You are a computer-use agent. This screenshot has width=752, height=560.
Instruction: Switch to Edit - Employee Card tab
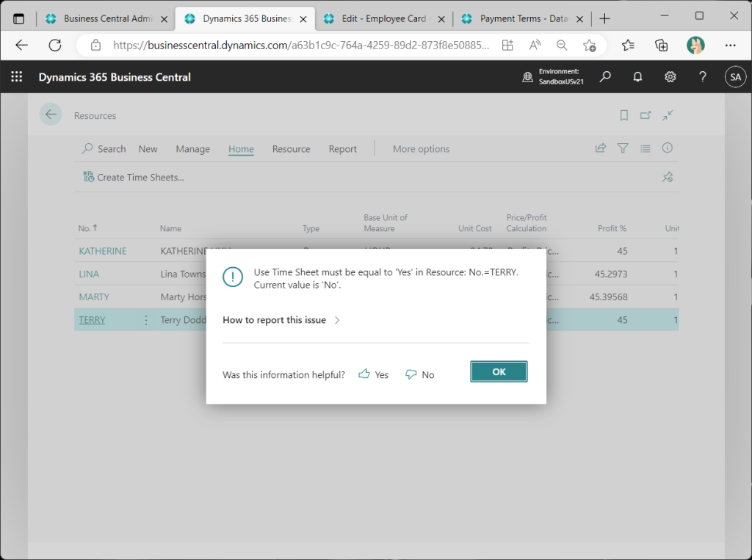(x=383, y=18)
